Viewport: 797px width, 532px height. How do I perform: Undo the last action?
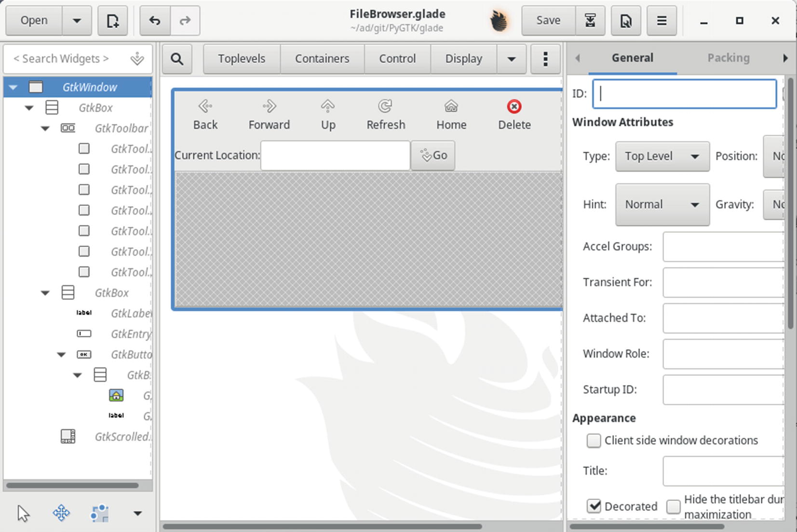[155, 21]
